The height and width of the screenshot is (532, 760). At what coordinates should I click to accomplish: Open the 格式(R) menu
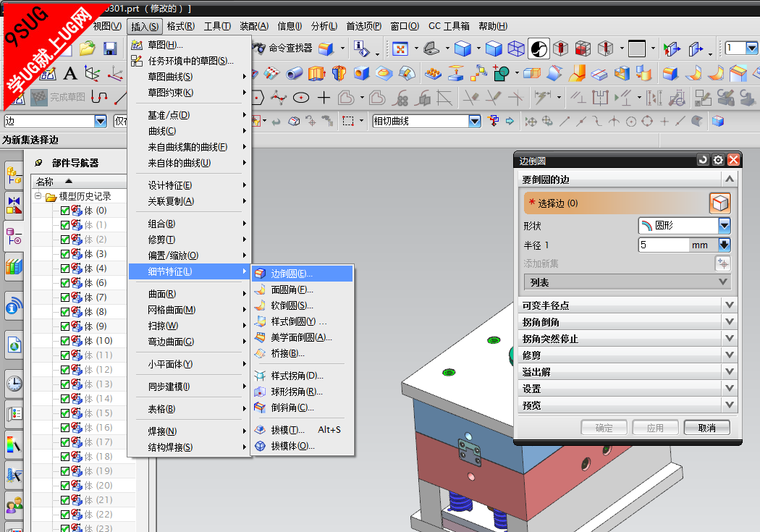pos(181,26)
